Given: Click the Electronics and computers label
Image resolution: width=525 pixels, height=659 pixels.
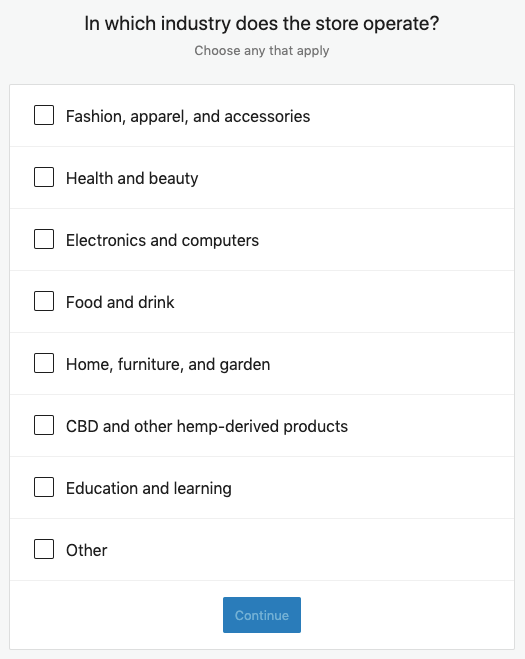Looking at the screenshot, I should (162, 240).
